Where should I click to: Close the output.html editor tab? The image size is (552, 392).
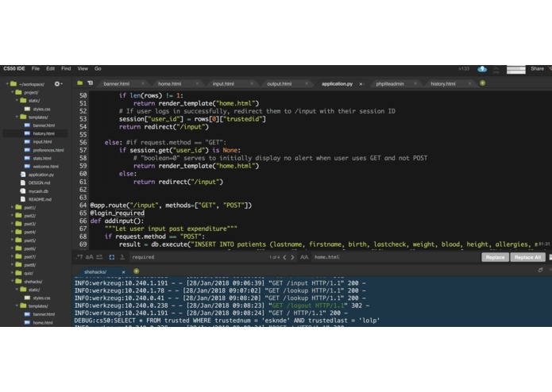[x=307, y=83]
